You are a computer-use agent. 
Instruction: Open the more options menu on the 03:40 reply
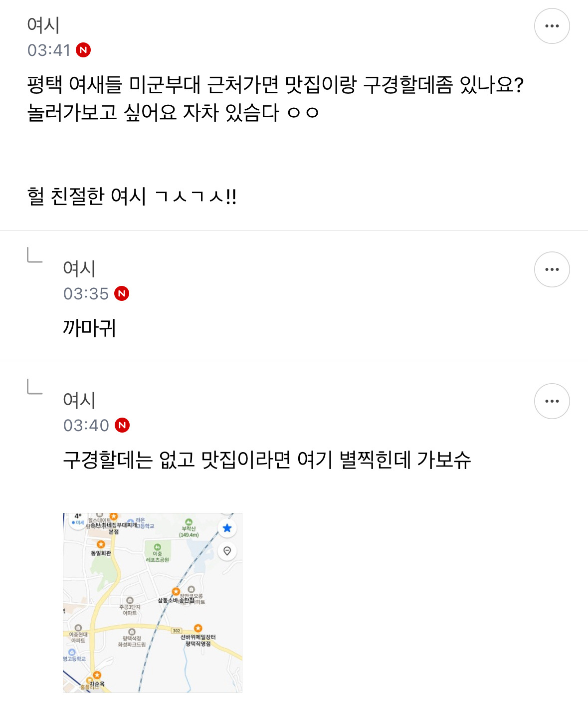click(552, 401)
